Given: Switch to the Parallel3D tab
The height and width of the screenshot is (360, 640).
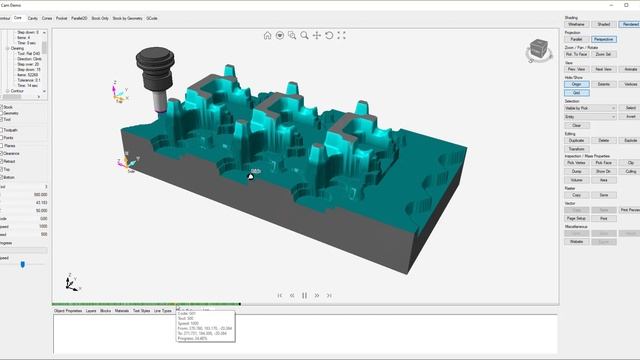Looking at the screenshot, I should (79, 18).
